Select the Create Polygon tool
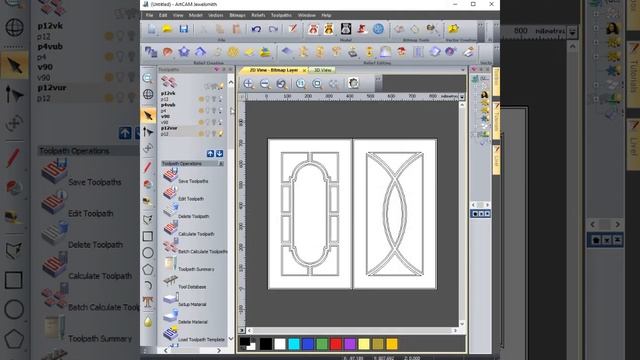This screenshot has height=360, width=640. coord(148,269)
